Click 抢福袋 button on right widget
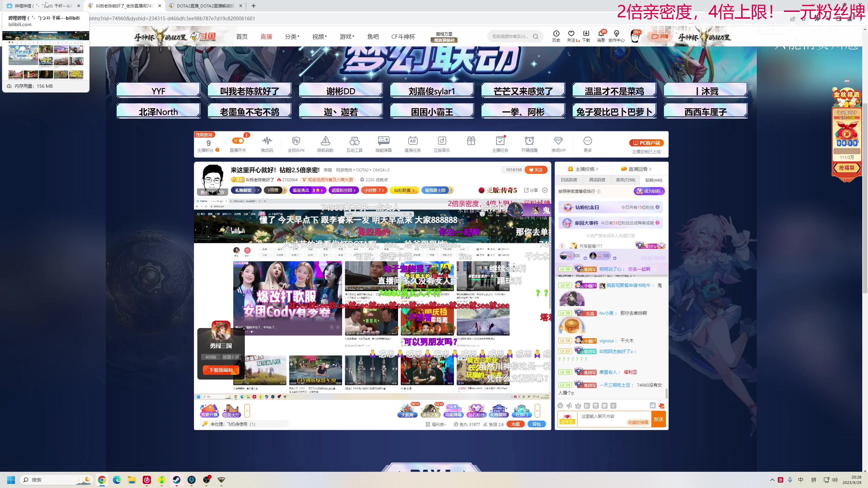868x488 pixels. point(847,168)
